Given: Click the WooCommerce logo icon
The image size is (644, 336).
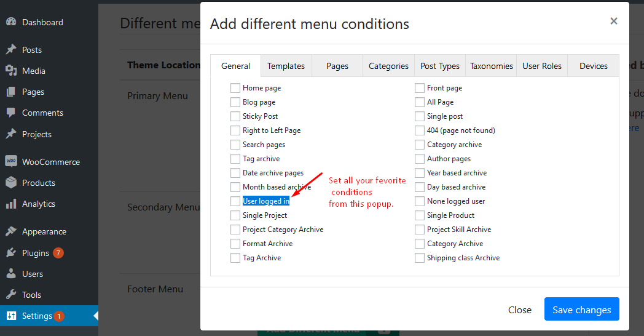Looking at the screenshot, I should 11,162.
